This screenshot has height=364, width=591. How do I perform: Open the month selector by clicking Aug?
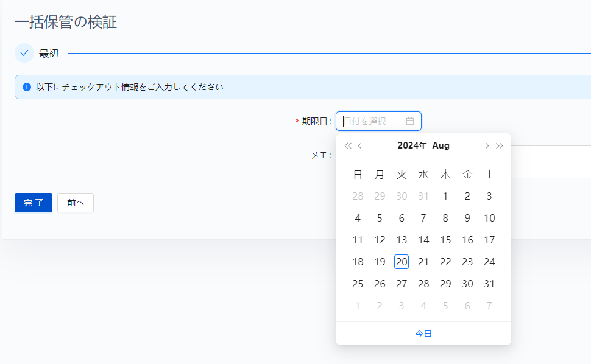441,145
